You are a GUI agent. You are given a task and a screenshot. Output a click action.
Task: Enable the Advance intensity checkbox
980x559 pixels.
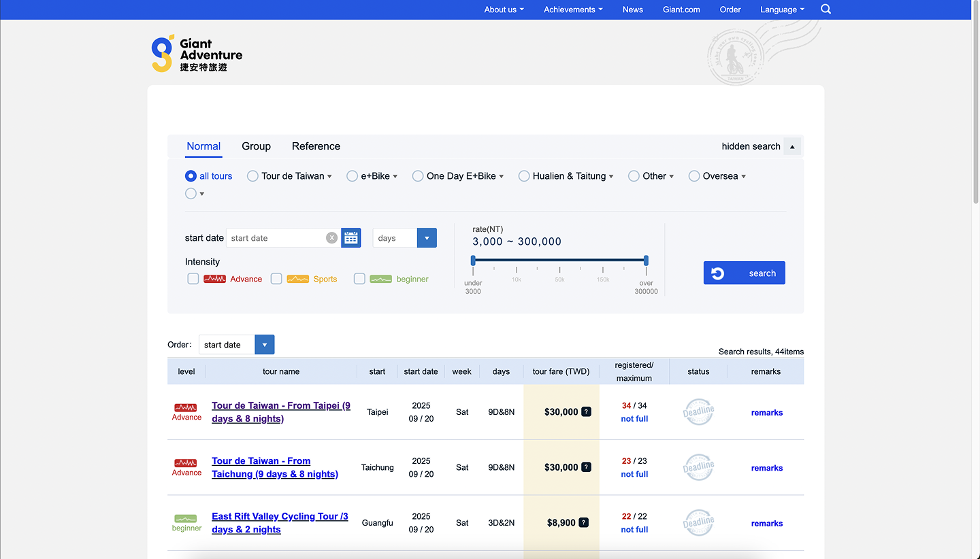point(193,279)
